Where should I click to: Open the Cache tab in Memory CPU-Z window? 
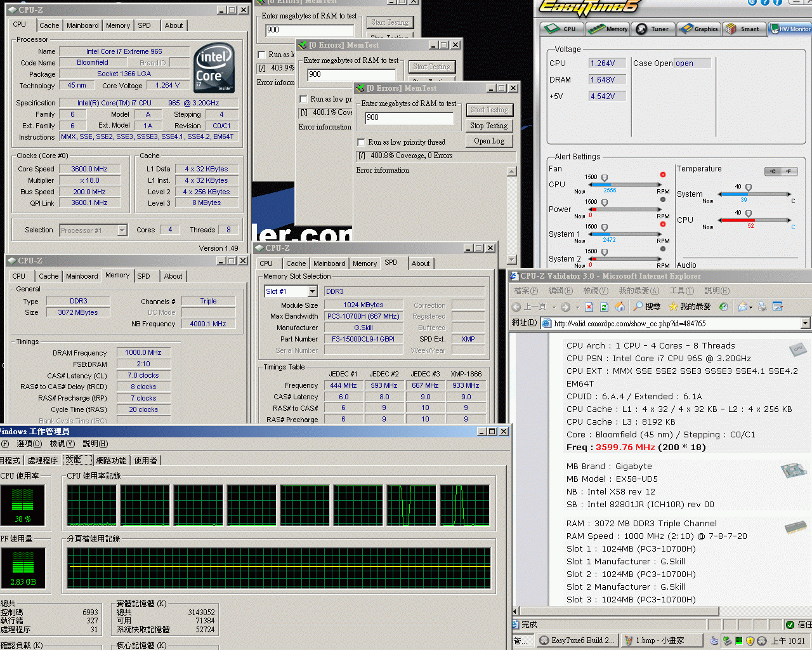coord(48,276)
